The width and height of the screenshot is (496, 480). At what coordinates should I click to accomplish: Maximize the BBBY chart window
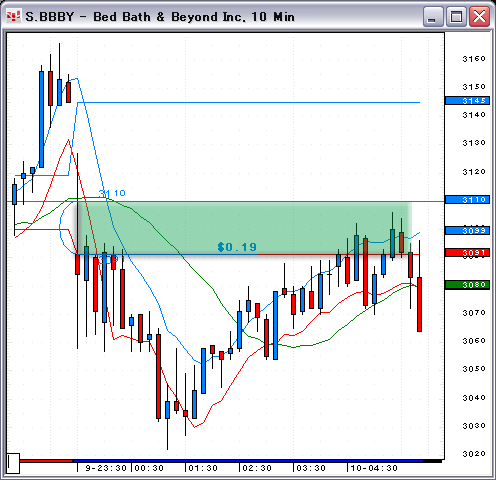(x=456, y=17)
